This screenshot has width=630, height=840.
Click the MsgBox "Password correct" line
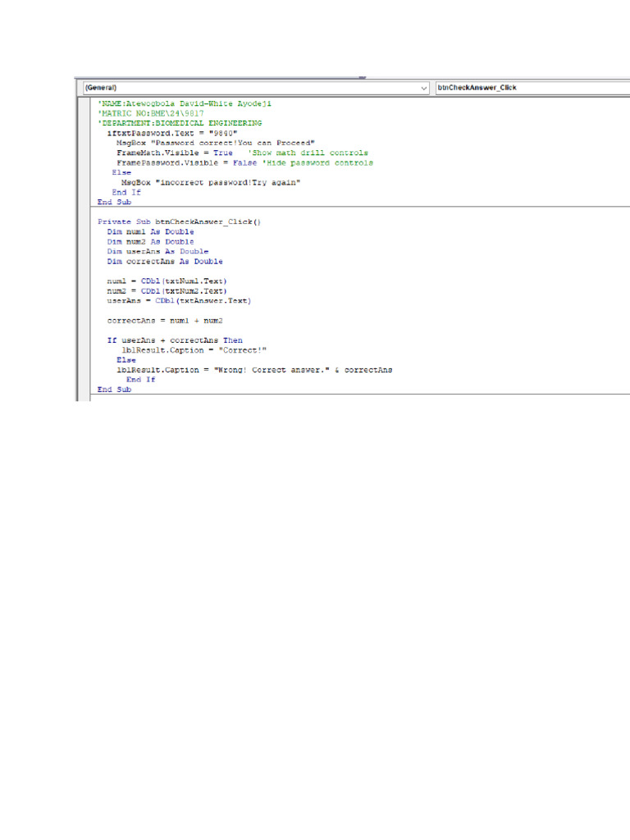[x=216, y=143]
